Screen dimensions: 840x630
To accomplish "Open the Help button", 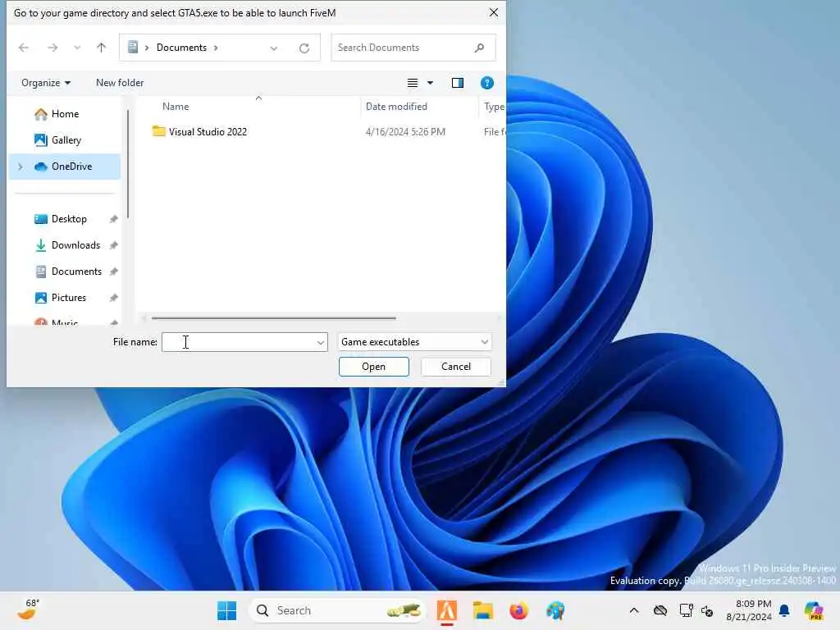I will [487, 83].
